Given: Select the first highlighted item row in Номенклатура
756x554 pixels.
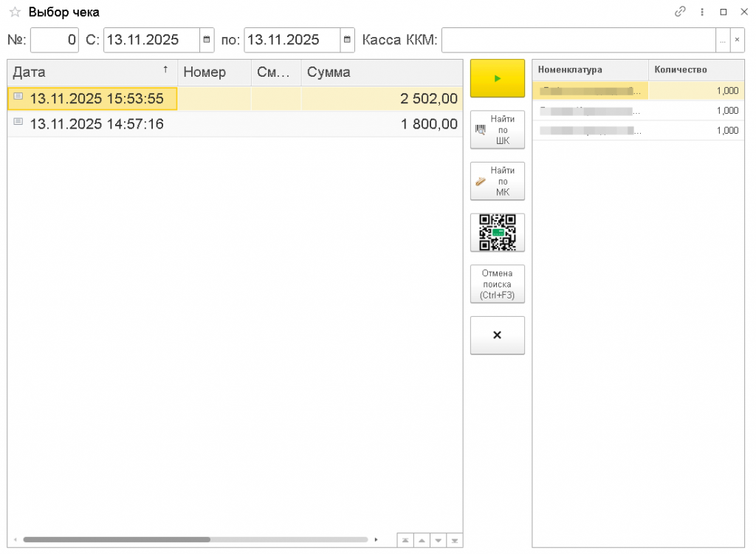Looking at the screenshot, I should (639, 91).
